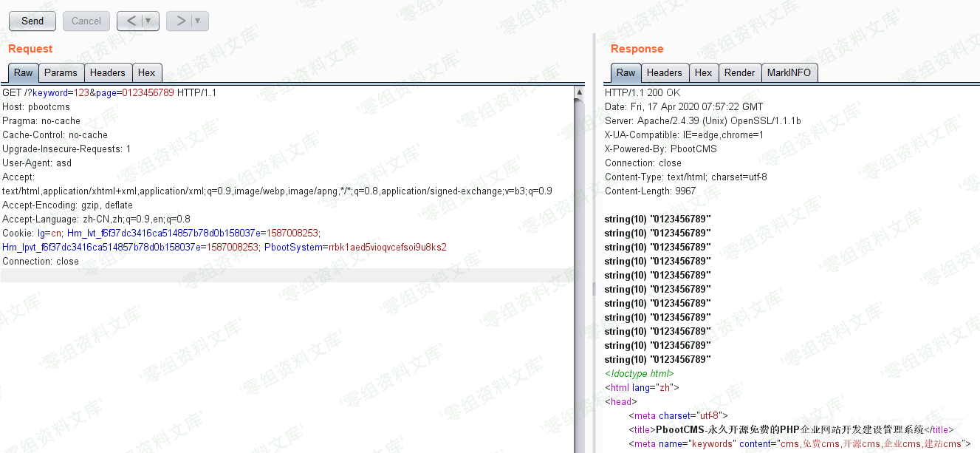This screenshot has height=453, width=980.
Task: Switch to the Response Render tab
Action: [x=739, y=72]
